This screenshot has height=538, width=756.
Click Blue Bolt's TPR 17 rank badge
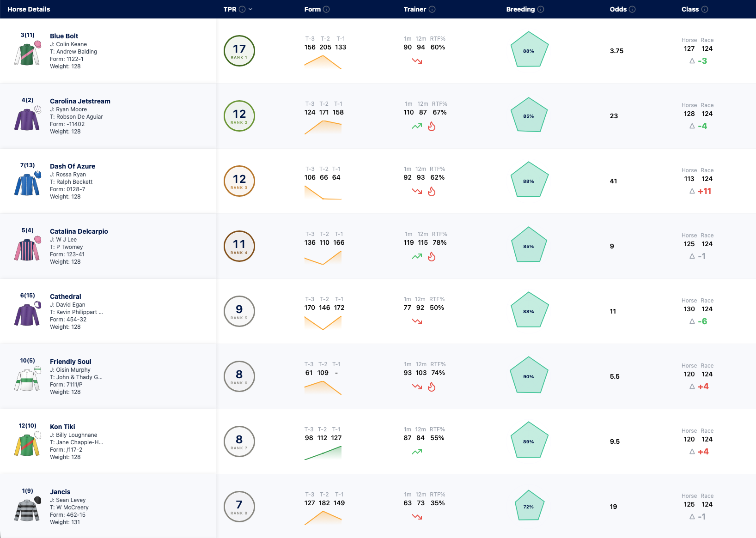point(239,51)
